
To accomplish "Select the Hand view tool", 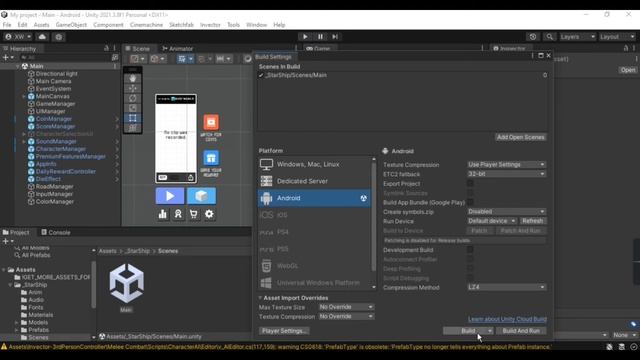I will coord(133,78).
